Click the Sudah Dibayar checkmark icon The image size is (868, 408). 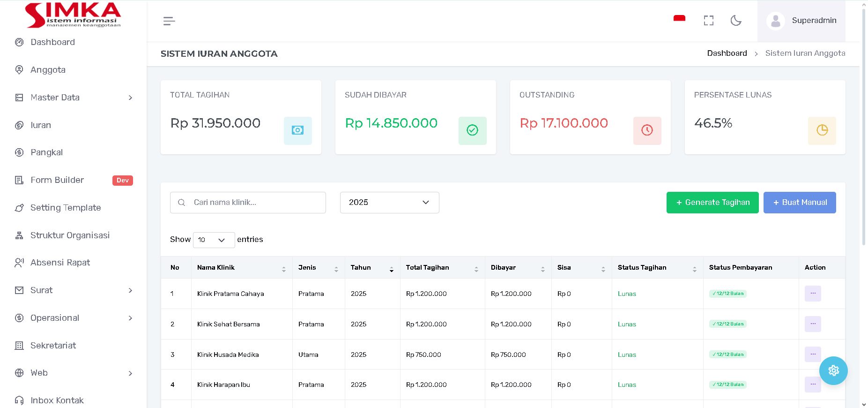click(x=472, y=130)
